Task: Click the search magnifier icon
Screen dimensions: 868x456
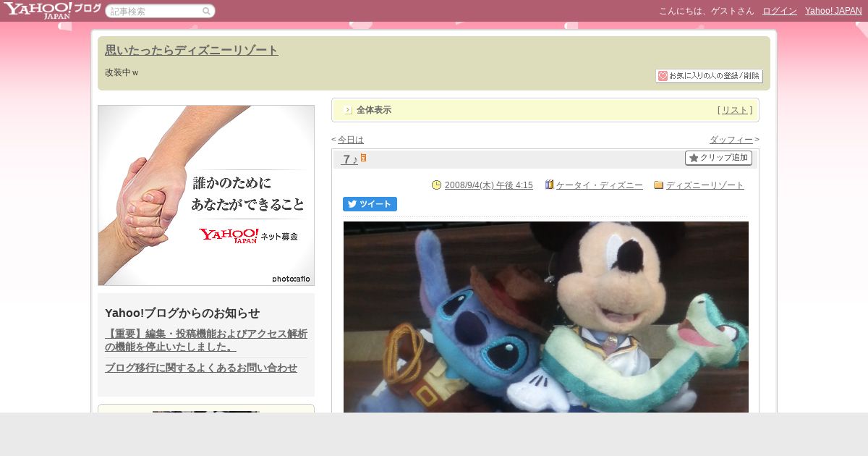Action: point(206,11)
